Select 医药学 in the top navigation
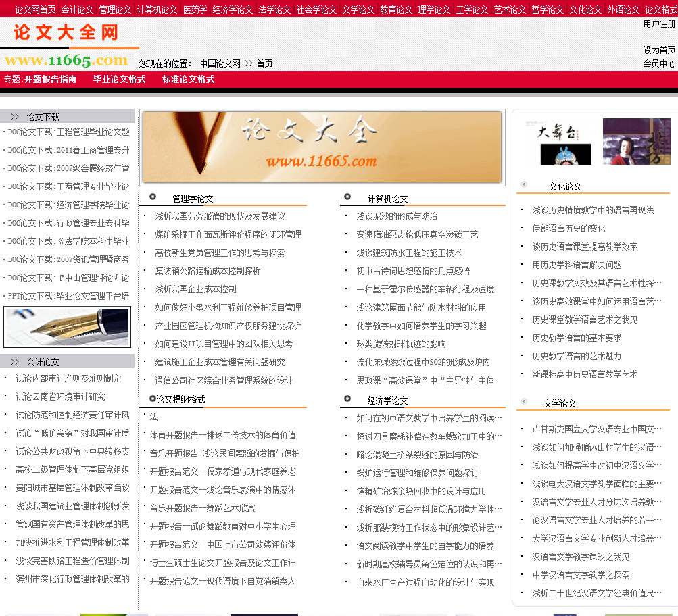 pyautogui.click(x=195, y=9)
